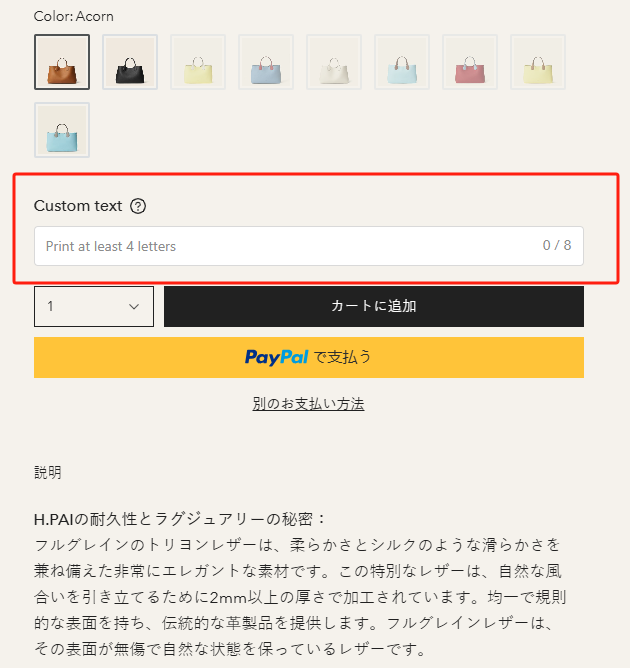Pick the yellow bag beside the black one
This screenshot has width=630, height=668.
point(198,62)
